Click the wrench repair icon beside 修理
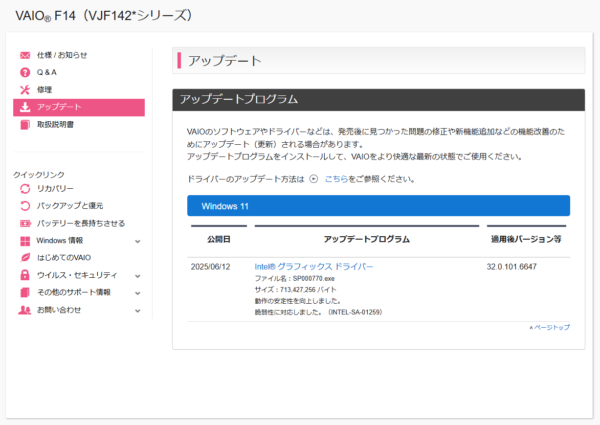 [x=25, y=90]
